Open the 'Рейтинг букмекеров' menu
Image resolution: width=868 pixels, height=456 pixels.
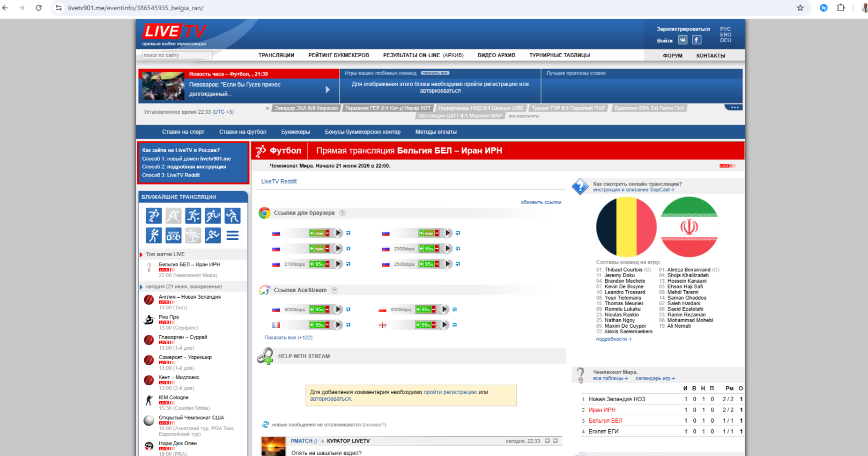click(339, 55)
